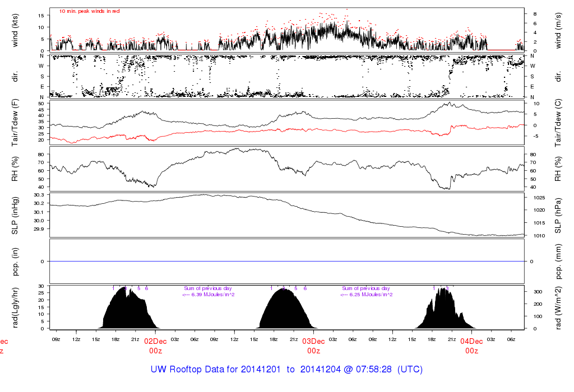Click the 'Tair/Tdew (F)' left axis label

pyautogui.click(x=16, y=122)
